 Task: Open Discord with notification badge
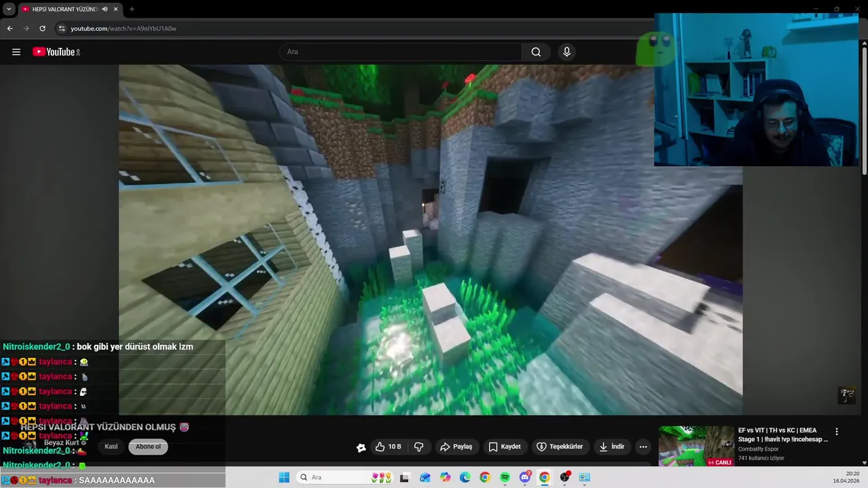[x=525, y=477]
